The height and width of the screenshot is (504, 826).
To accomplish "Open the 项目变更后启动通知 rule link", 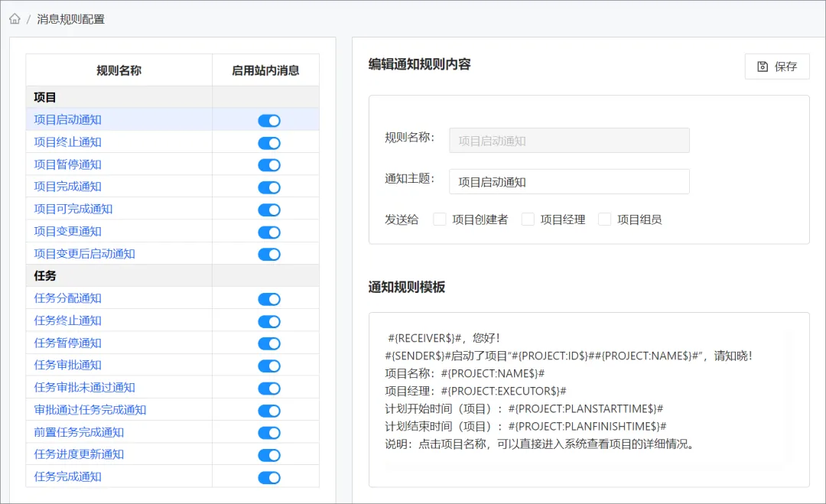I will 85,254.
